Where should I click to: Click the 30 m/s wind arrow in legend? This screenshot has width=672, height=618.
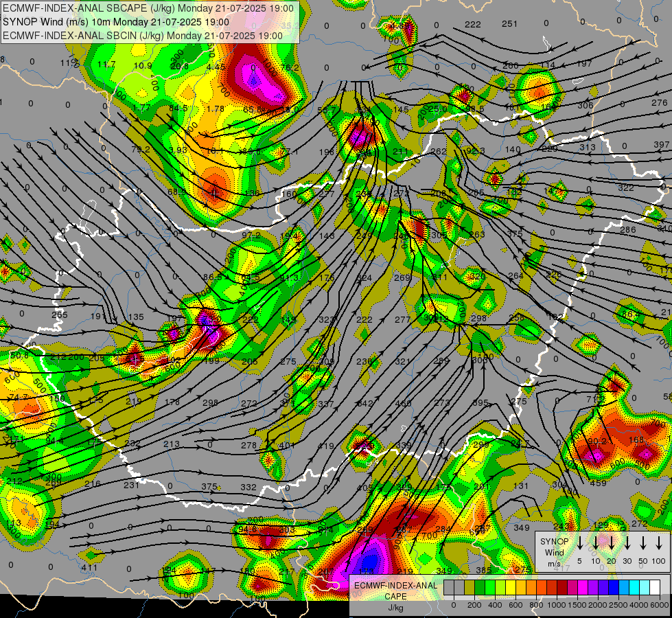click(x=627, y=543)
